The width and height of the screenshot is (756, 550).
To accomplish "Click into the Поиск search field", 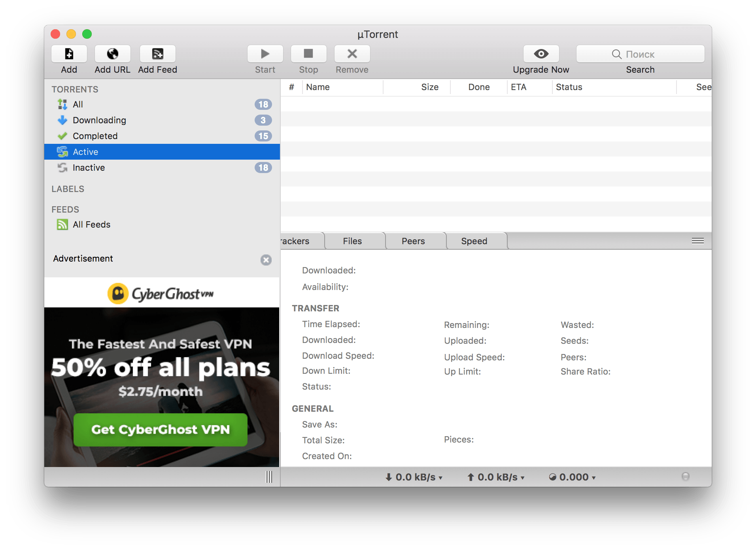I will pyautogui.click(x=640, y=54).
